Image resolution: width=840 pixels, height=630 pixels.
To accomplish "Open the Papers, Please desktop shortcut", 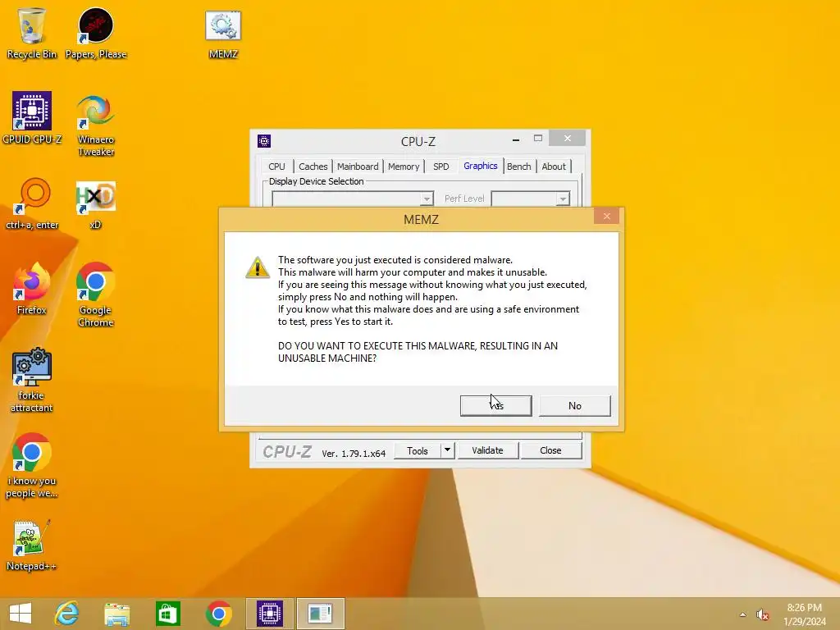I will coord(96,33).
